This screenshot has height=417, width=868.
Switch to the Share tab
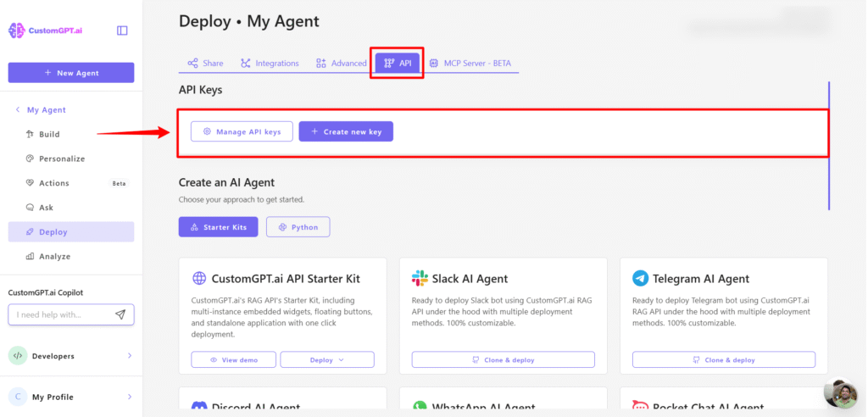click(x=205, y=63)
